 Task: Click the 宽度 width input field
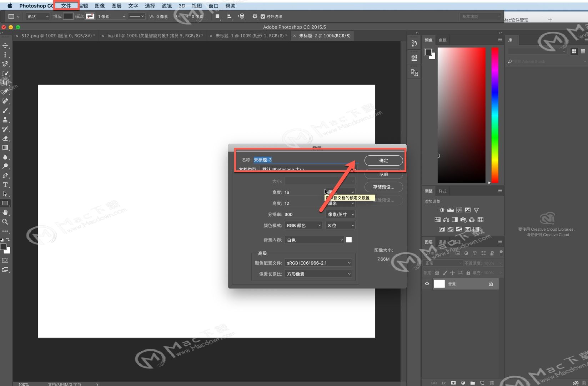coord(304,192)
